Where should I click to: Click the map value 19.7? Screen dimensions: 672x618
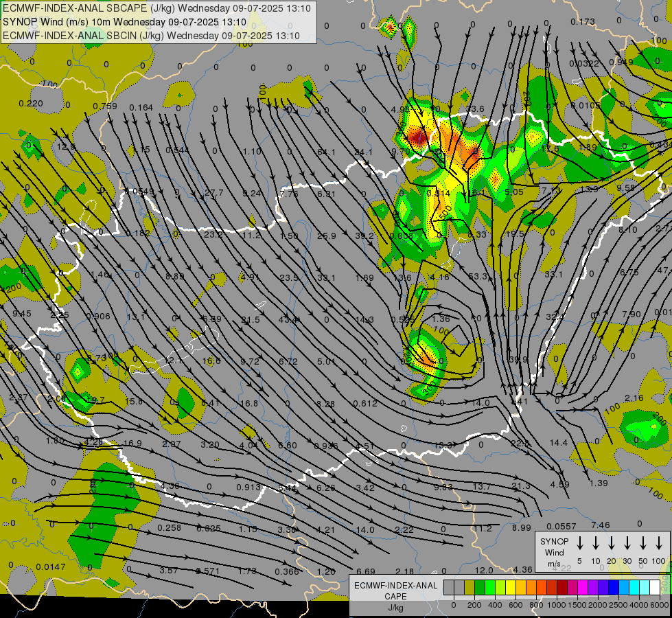pos(95,400)
